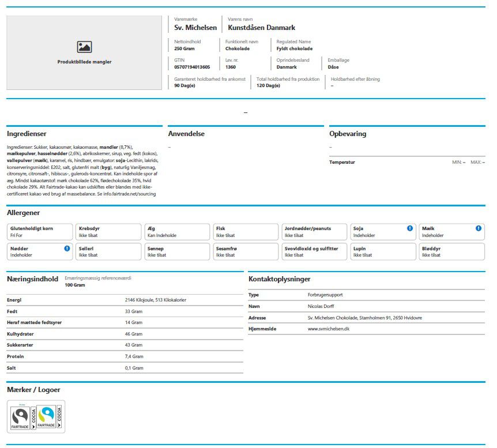The height and width of the screenshot is (448, 497).
Task: Click the address Sv. Michelsen Chokolade, Stamholmen 91
Action: [x=349, y=318]
